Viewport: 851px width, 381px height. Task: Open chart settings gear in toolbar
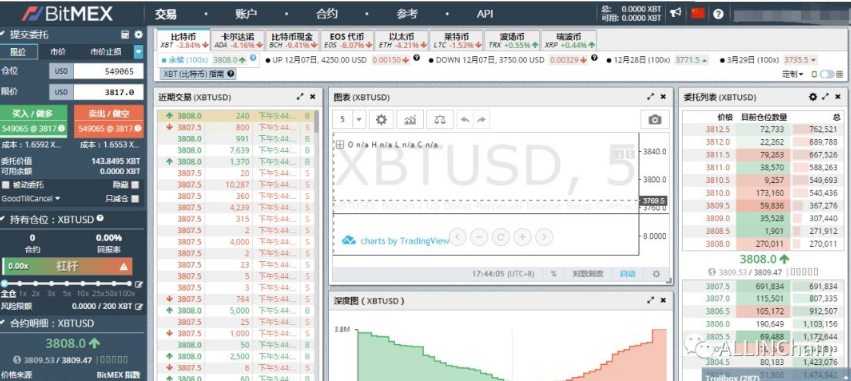pyautogui.click(x=381, y=119)
